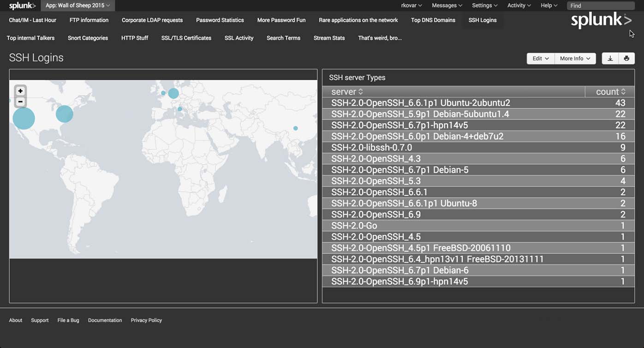Image resolution: width=644 pixels, height=348 pixels.
Task: Zoom in on the map
Action: coord(20,91)
